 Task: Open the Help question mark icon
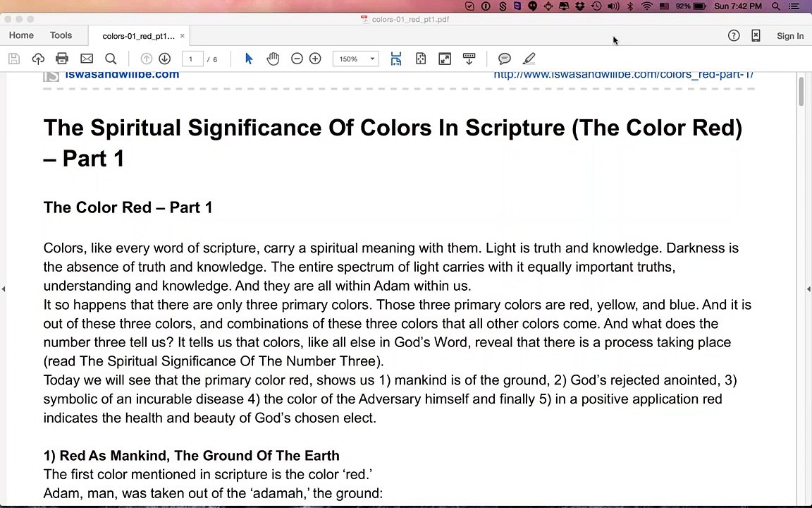coord(734,35)
